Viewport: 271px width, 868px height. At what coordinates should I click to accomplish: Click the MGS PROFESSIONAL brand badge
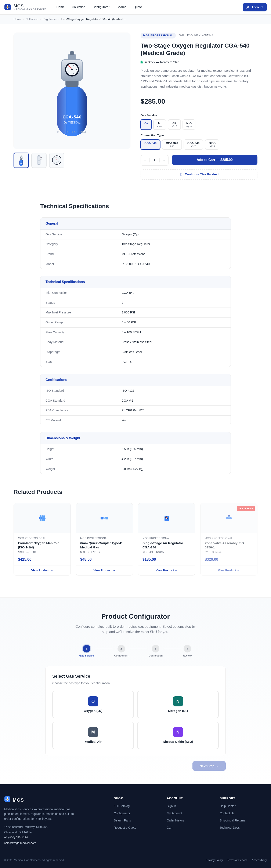tap(158, 35)
